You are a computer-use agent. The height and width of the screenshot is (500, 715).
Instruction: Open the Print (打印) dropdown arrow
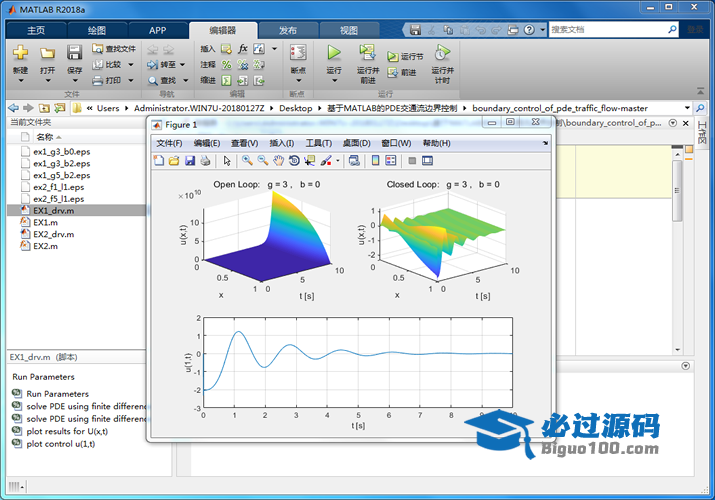pyautogui.click(x=131, y=81)
